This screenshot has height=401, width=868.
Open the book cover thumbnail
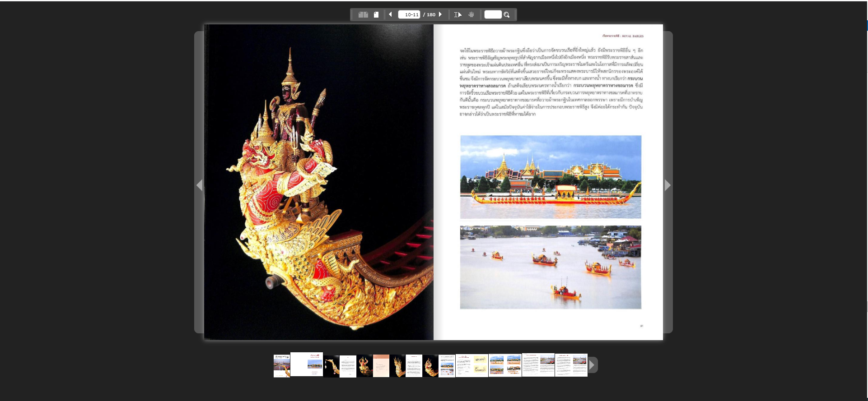pos(281,365)
